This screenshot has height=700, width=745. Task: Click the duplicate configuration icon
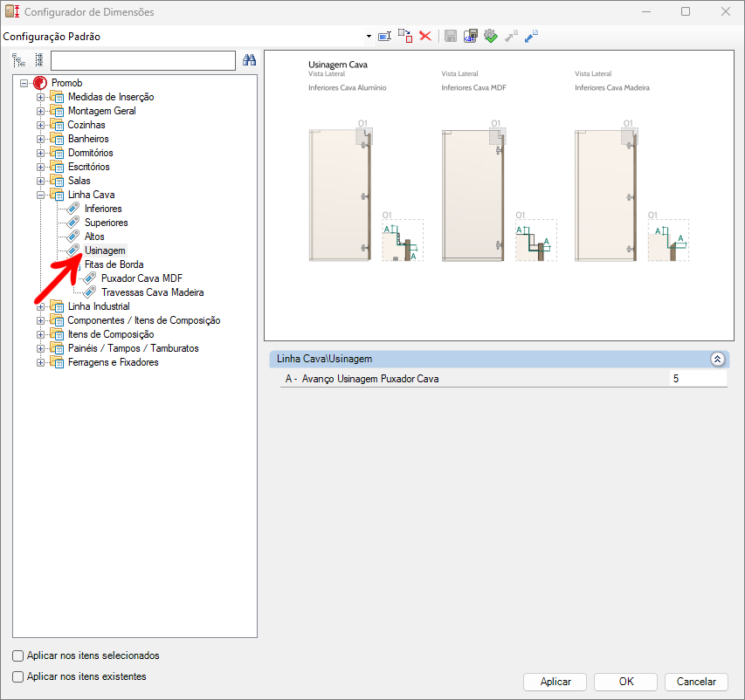405,36
